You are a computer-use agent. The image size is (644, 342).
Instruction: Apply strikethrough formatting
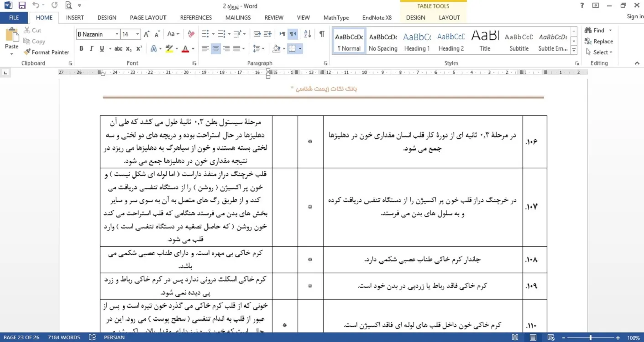point(118,49)
